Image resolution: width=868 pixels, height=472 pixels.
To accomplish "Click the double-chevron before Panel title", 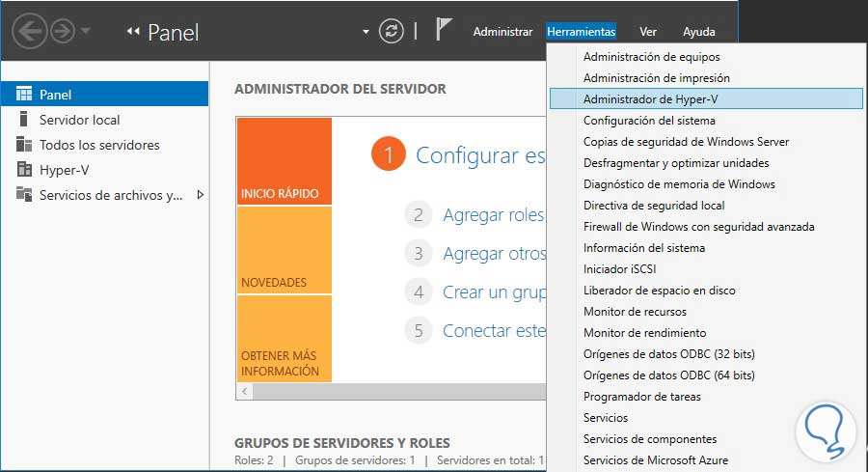I will [x=133, y=32].
